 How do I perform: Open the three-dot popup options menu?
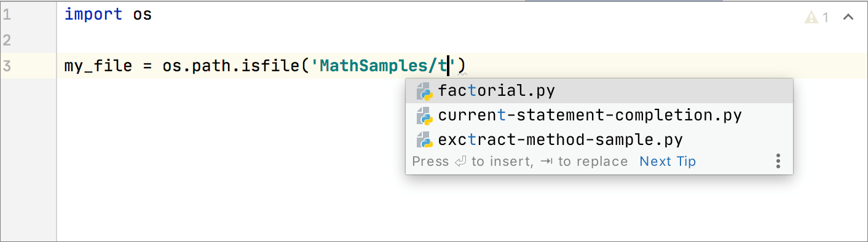coord(778,162)
